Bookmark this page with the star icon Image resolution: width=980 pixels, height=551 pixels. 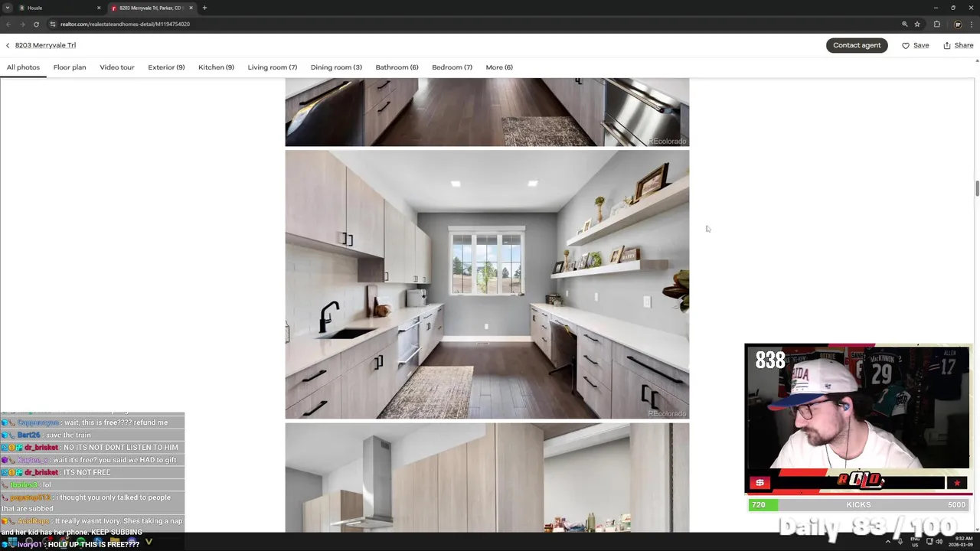[917, 24]
